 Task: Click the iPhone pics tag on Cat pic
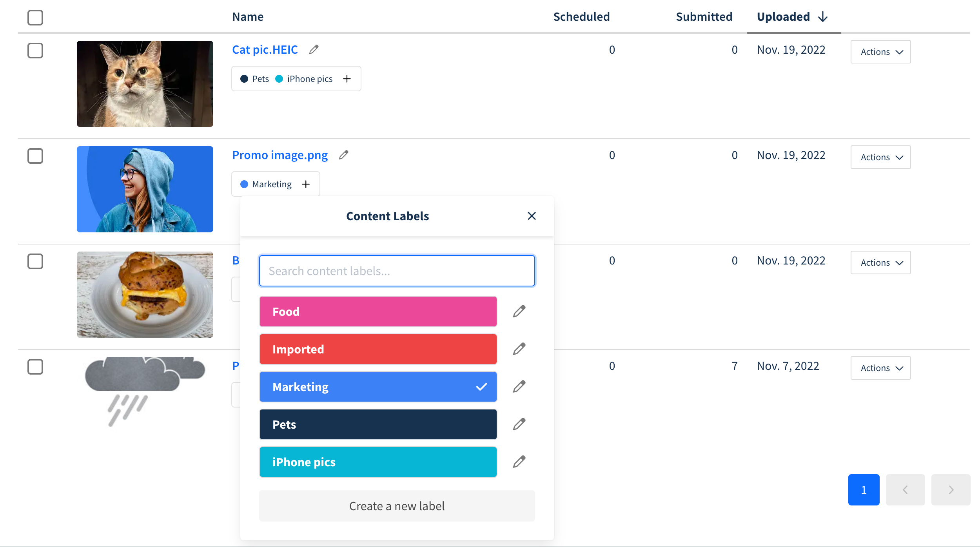(x=304, y=79)
